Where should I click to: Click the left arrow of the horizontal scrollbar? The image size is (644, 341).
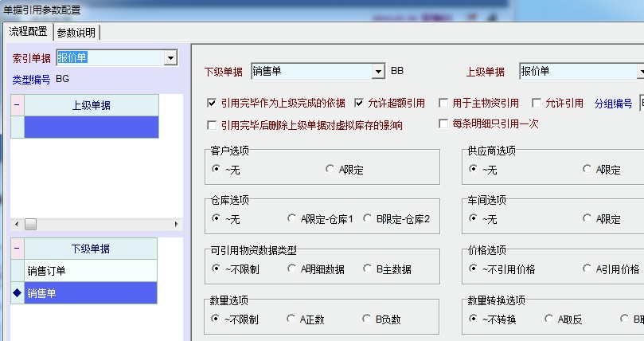point(16,225)
